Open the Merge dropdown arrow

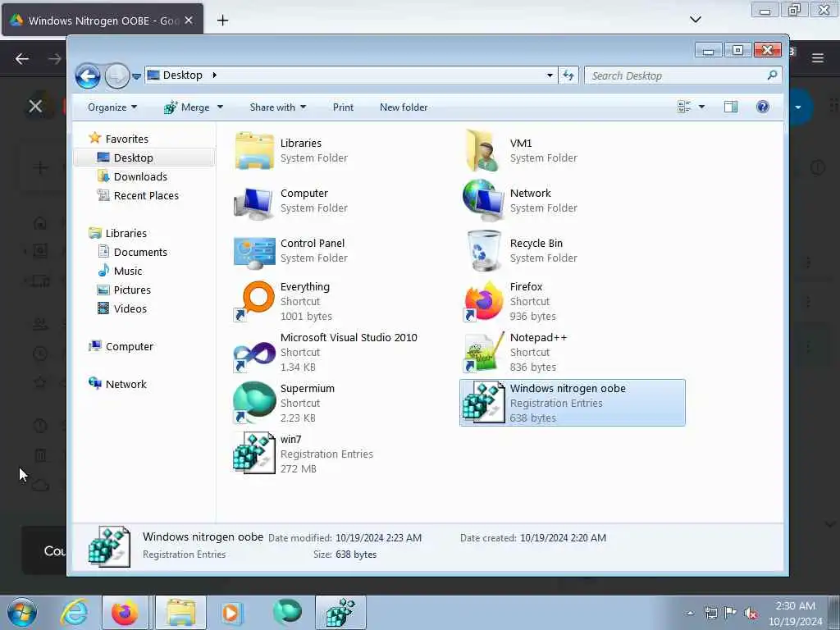tap(220, 107)
